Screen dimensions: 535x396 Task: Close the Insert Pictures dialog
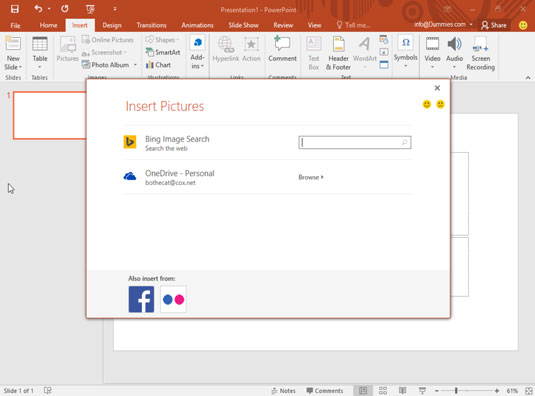[437, 88]
